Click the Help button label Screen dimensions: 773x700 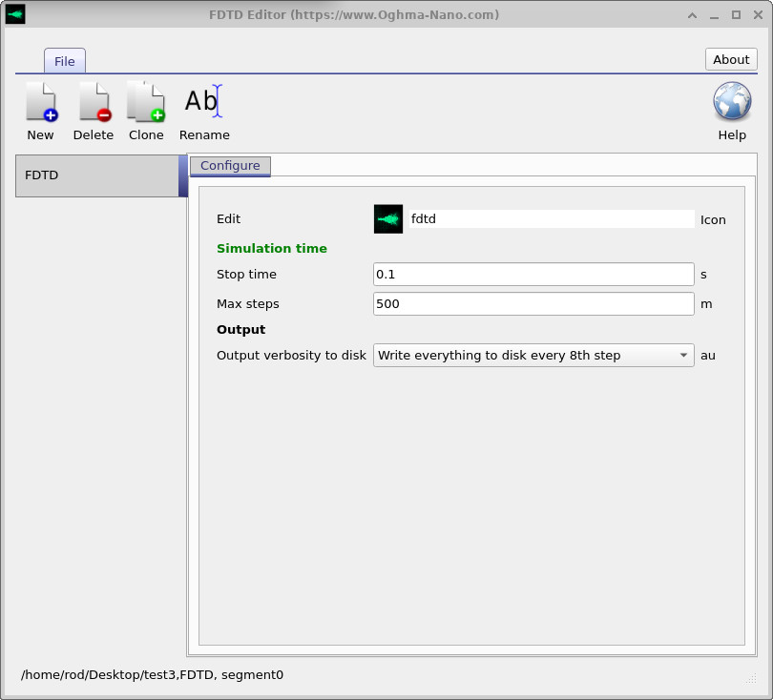pos(731,134)
